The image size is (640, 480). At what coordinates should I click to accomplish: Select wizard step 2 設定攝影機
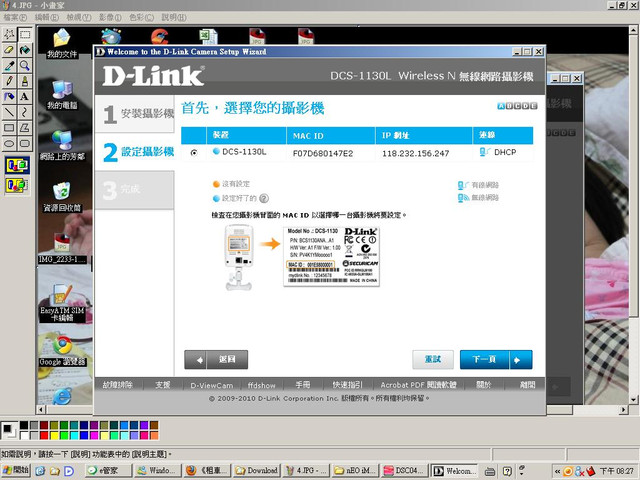pos(135,152)
